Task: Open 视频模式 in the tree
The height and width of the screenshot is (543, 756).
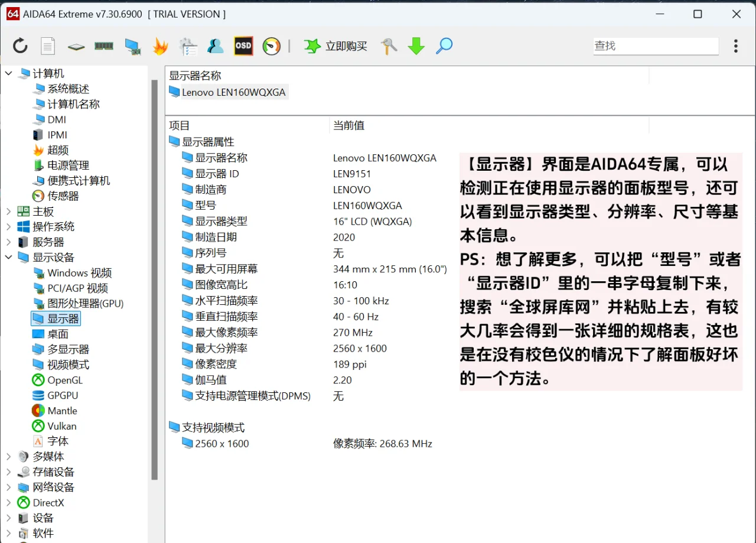Action: click(x=61, y=365)
